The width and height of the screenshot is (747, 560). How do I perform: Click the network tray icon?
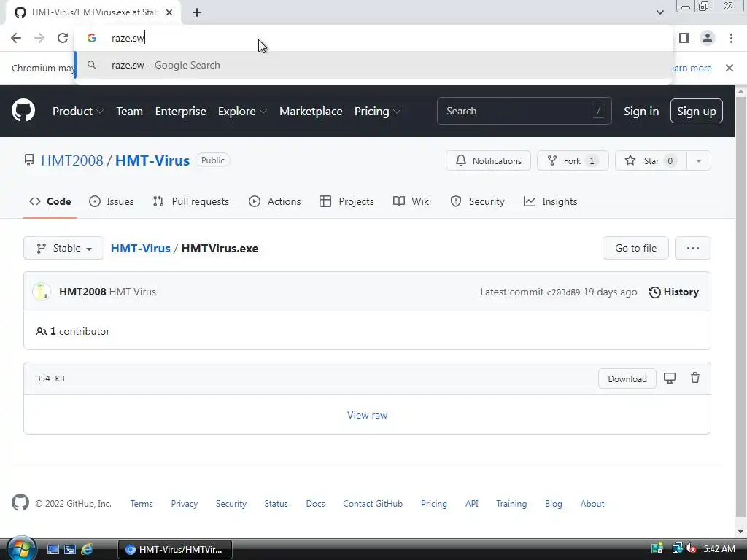(x=676, y=549)
